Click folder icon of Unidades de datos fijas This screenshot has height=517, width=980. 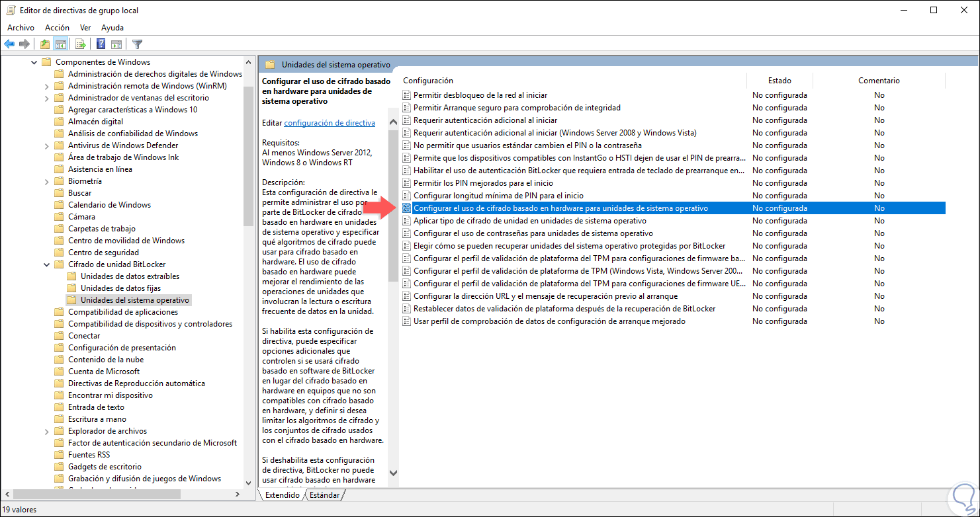coord(72,288)
